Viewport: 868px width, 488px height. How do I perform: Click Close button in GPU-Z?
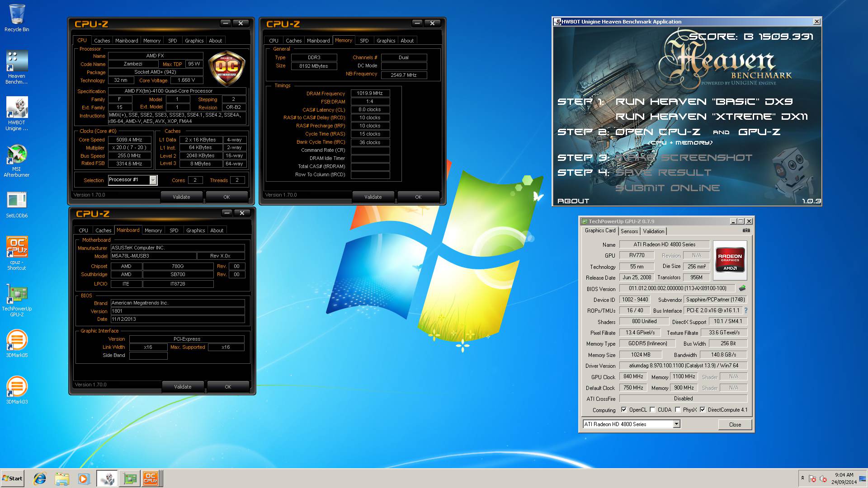[x=735, y=425]
